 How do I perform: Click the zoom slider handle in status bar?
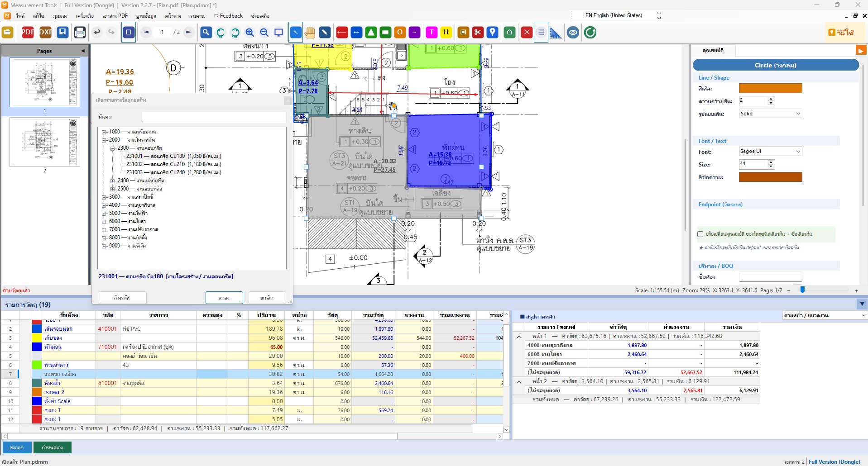coord(802,290)
